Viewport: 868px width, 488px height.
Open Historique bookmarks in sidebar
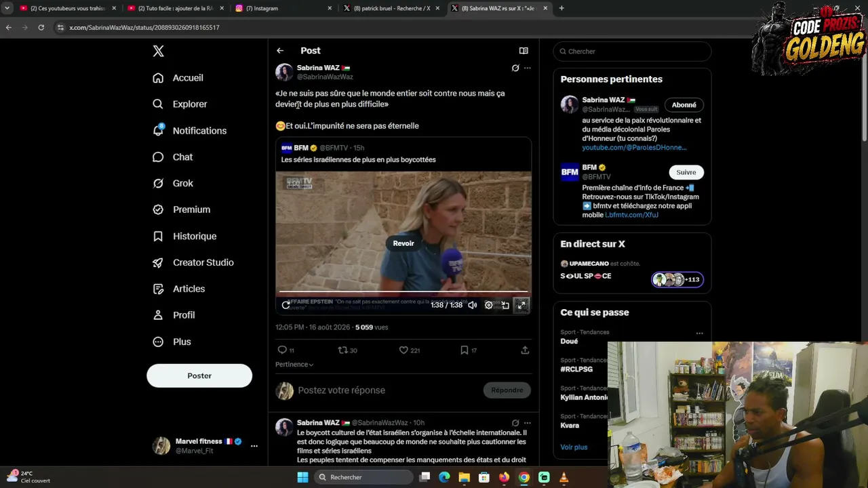click(x=184, y=237)
